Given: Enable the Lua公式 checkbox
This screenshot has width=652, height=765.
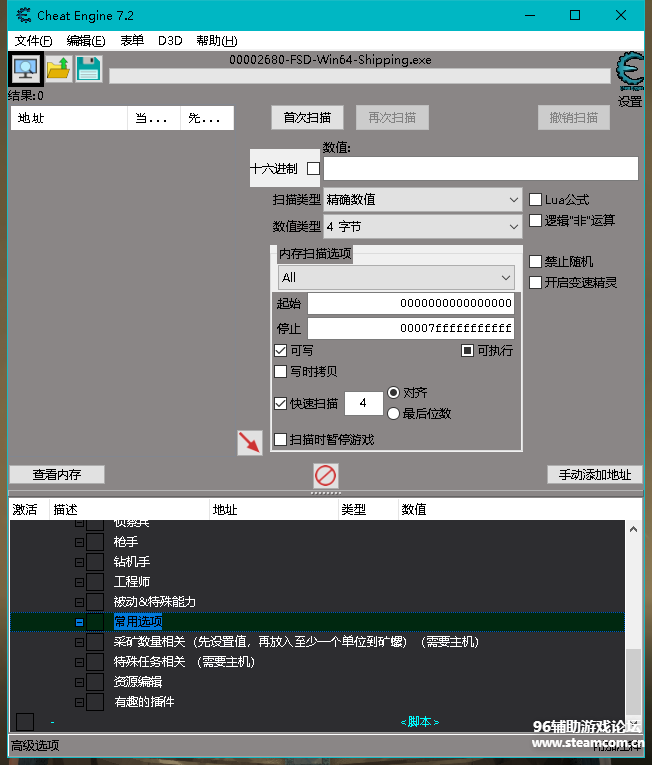Looking at the screenshot, I should click(535, 200).
